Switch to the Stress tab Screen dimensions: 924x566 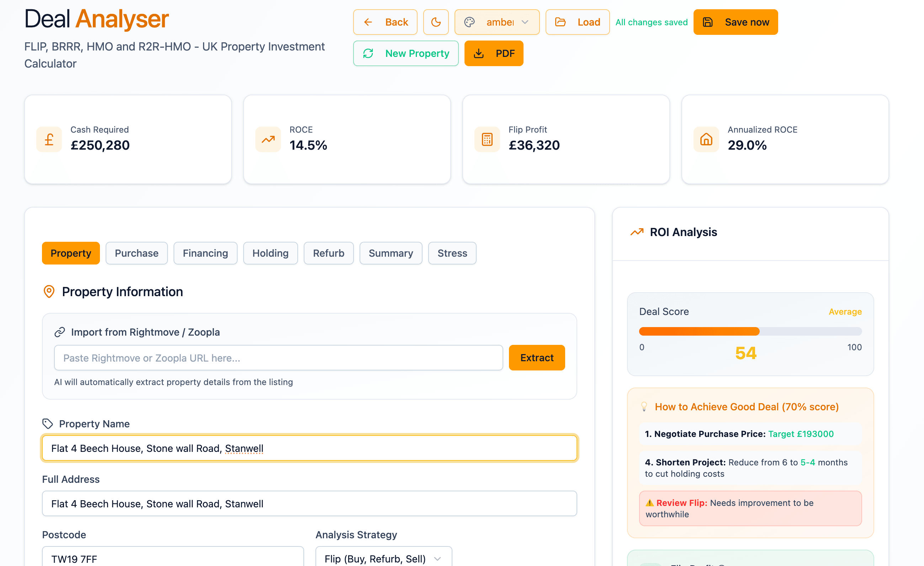coord(452,253)
